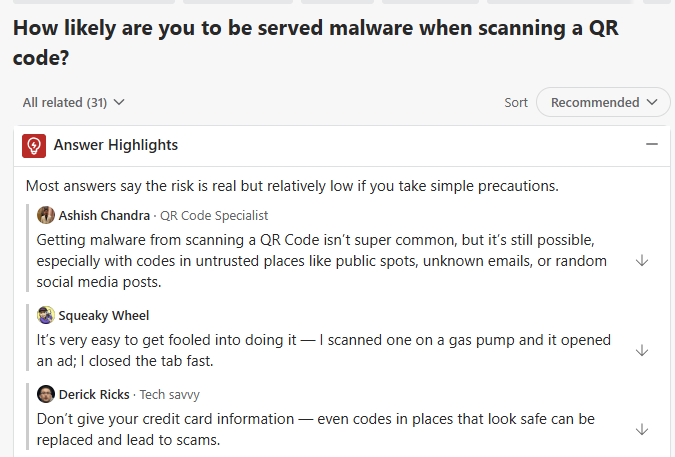Collapse the Answer Highlights section
Viewport: 675px width, 457px height.
tap(652, 145)
